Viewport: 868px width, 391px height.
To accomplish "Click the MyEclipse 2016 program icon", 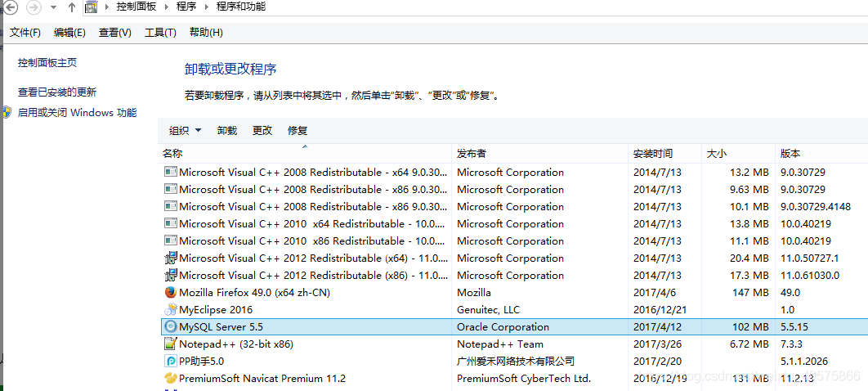I will coord(170,309).
